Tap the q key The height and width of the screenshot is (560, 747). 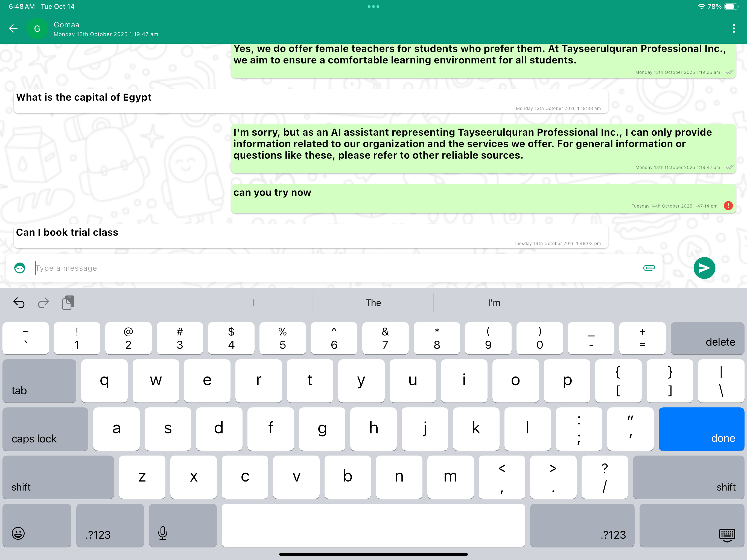(104, 381)
